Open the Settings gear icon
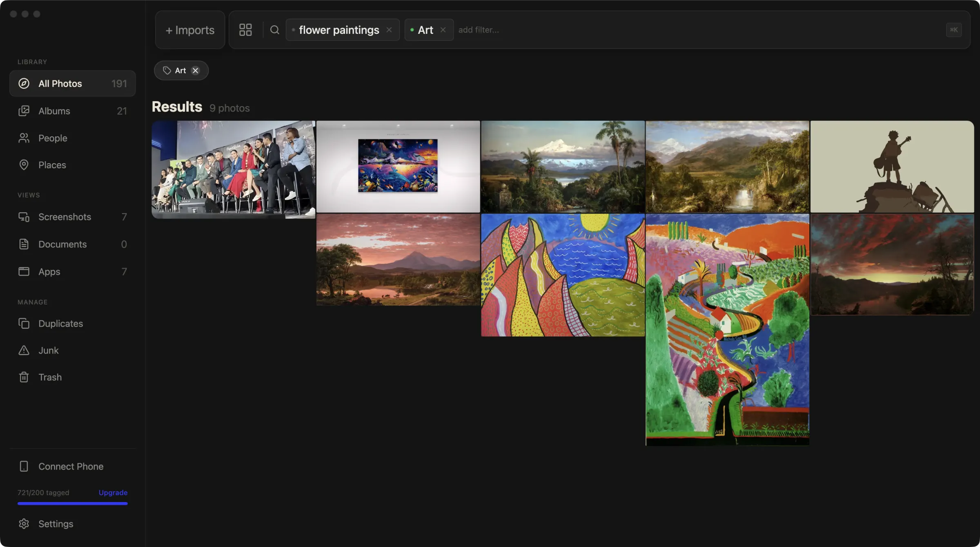980x547 pixels. click(24, 524)
